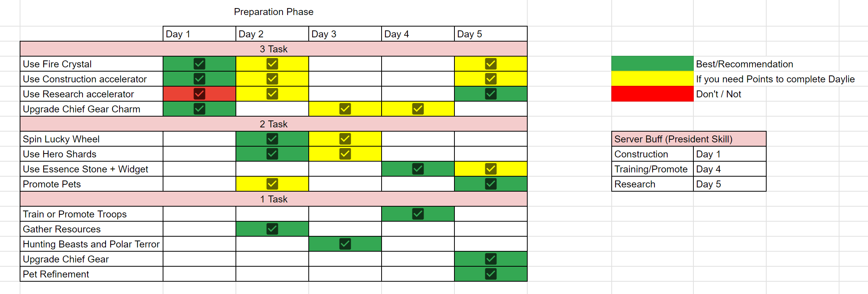Select the red Don't / Not legend cell

click(652, 94)
